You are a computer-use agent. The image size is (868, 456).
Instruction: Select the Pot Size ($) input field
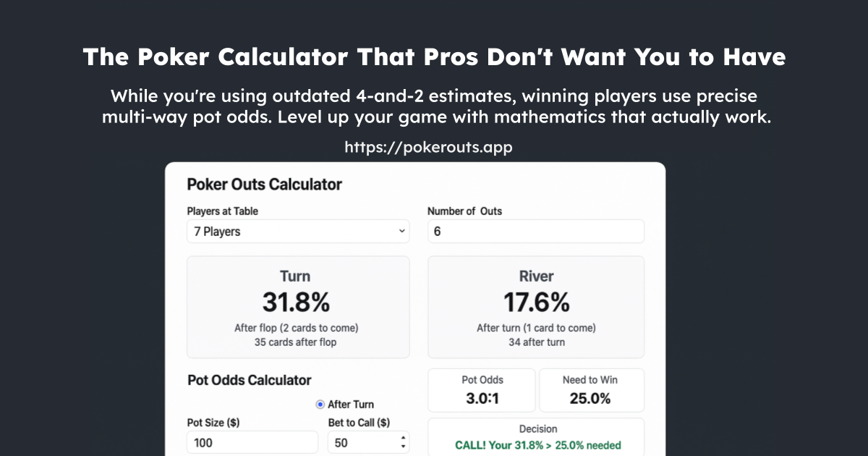[x=252, y=442]
